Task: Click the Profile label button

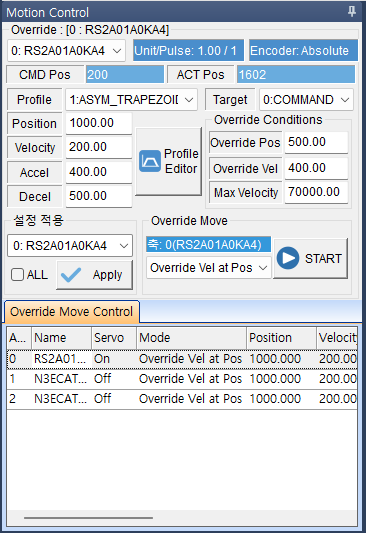Action: pyautogui.click(x=34, y=100)
